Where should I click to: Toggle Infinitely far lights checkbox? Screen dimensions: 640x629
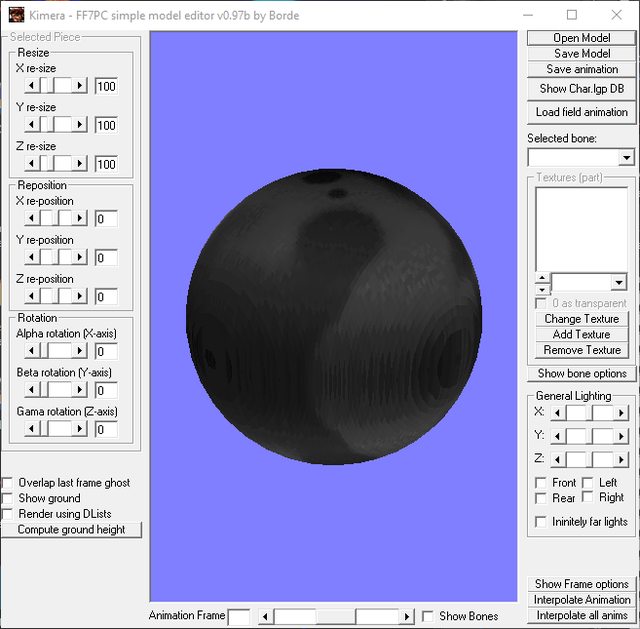[x=540, y=522]
